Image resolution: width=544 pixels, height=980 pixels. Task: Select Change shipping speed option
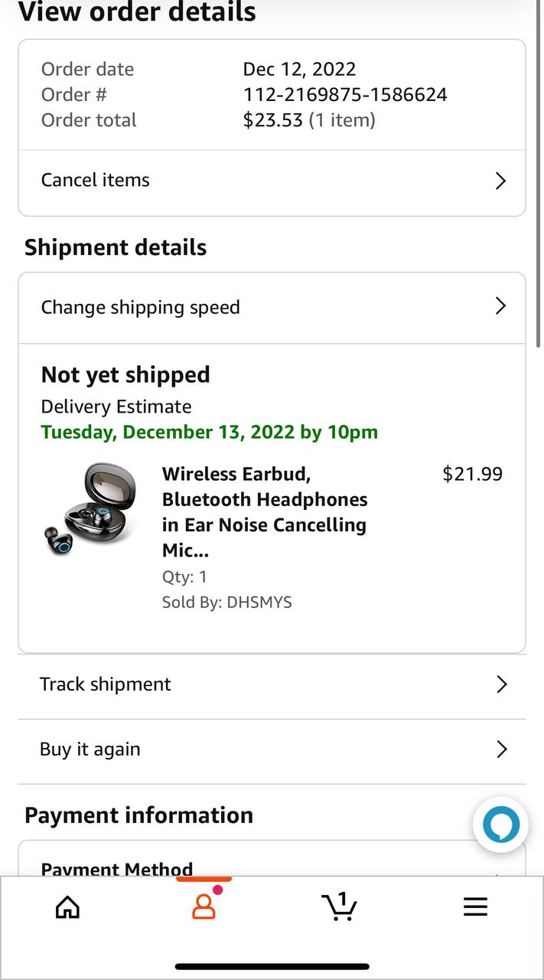point(141,308)
